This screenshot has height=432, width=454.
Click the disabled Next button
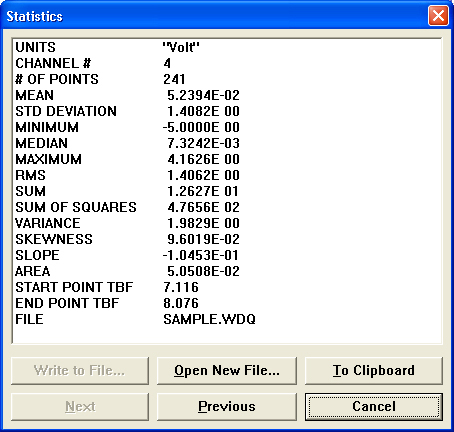click(80, 407)
